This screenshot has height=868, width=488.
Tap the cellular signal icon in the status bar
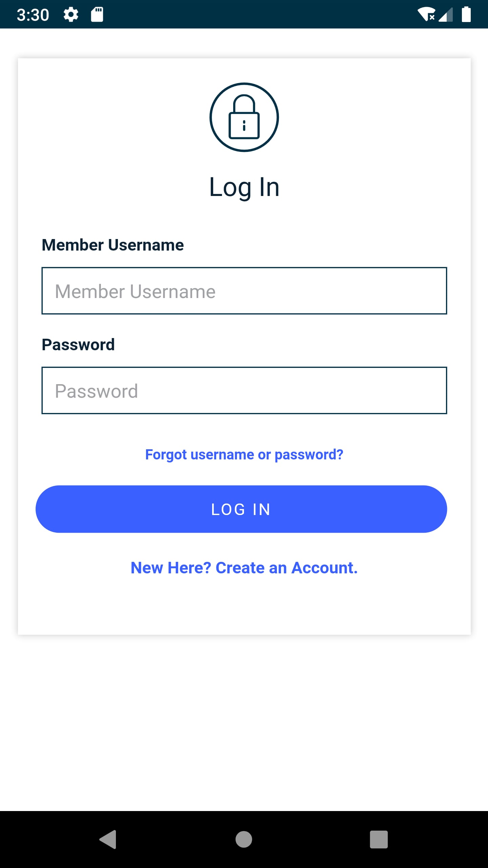tap(446, 15)
